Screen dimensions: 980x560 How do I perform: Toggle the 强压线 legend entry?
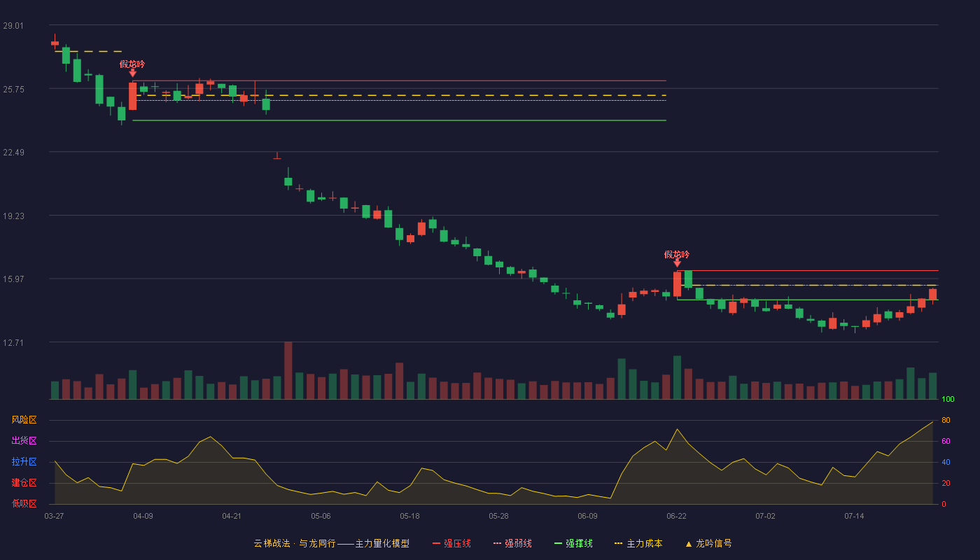pos(451,543)
